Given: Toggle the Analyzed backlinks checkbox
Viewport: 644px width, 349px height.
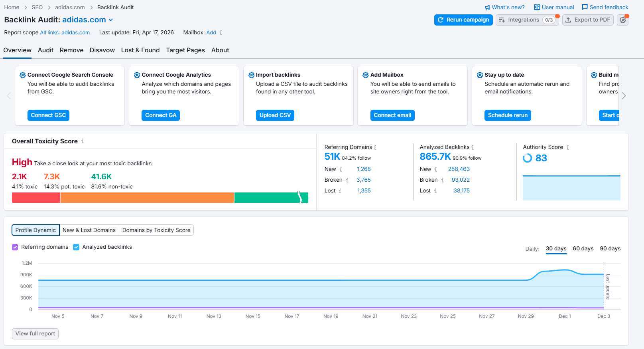Looking at the screenshot, I should 76,247.
